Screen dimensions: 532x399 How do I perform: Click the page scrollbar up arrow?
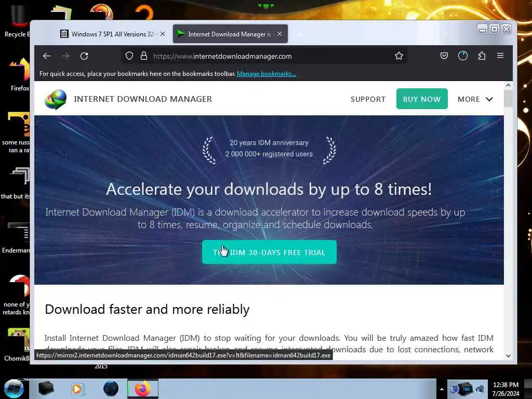coord(508,85)
